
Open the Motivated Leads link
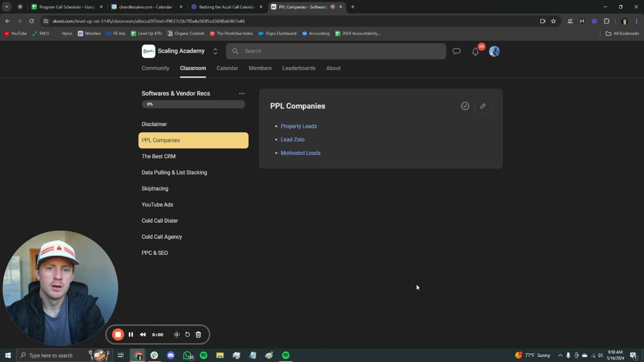(x=300, y=153)
